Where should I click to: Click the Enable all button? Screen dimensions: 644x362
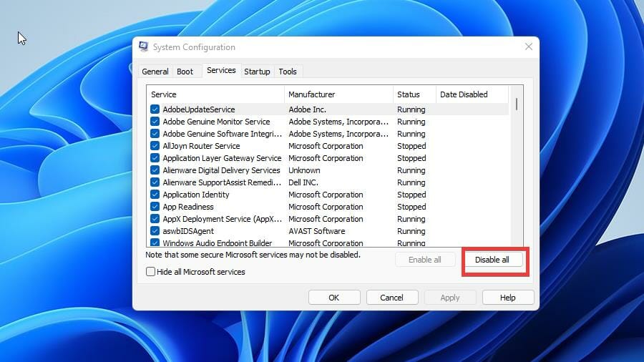click(x=424, y=260)
